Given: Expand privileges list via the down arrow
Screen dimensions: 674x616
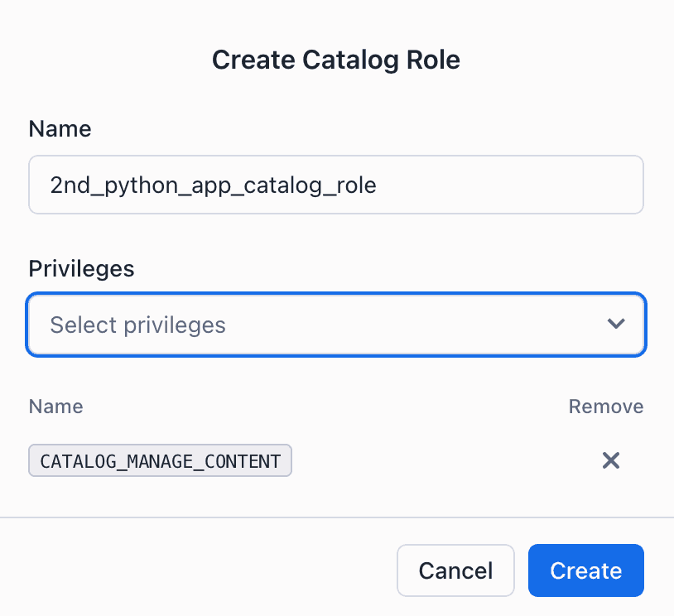Looking at the screenshot, I should [x=616, y=324].
